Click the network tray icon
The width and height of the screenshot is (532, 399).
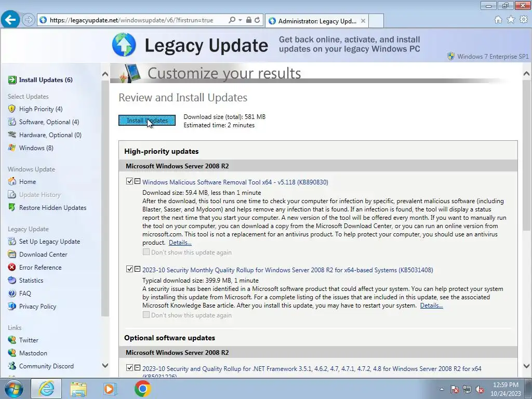point(467,389)
